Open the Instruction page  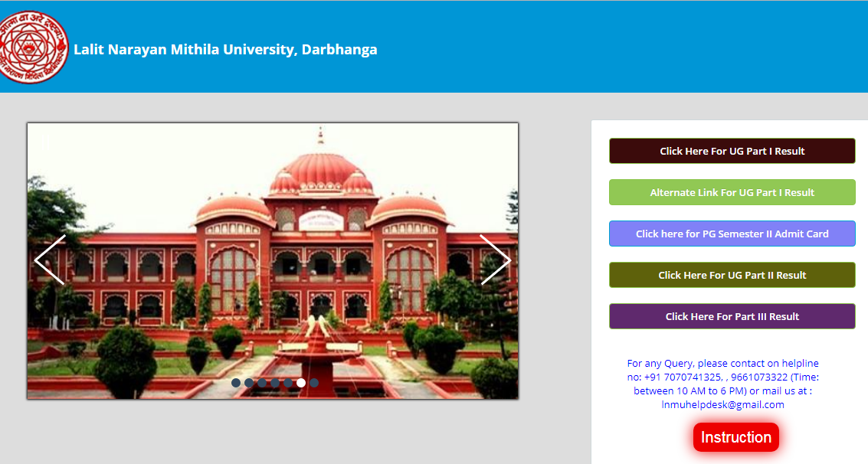click(735, 437)
